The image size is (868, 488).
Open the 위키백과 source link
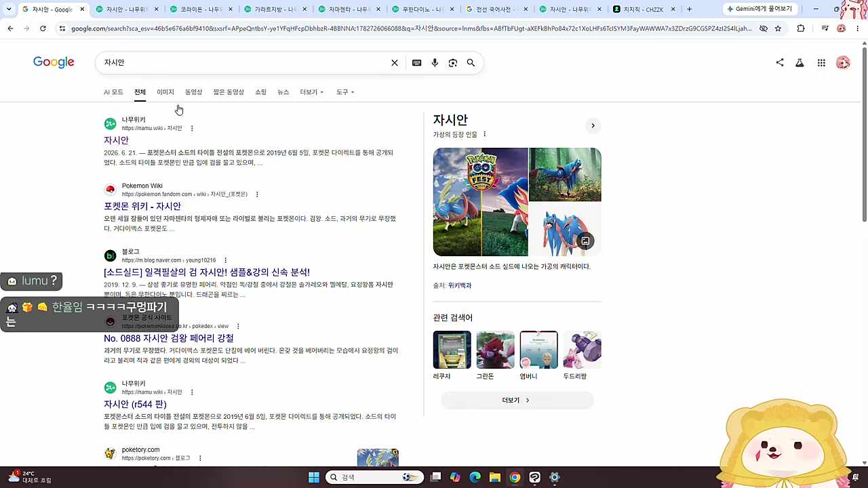click(x=460, y=285)
